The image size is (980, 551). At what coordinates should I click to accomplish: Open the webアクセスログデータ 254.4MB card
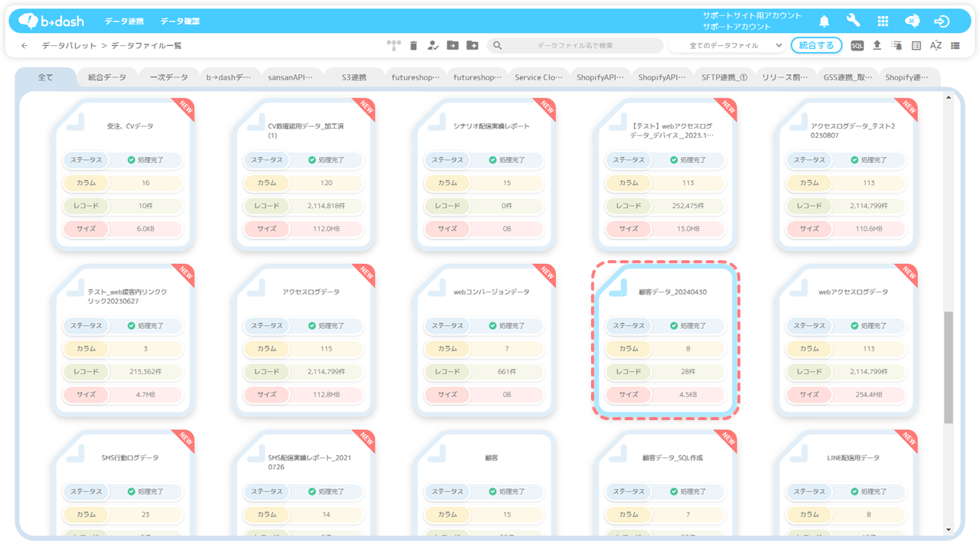tap(846, 339)
